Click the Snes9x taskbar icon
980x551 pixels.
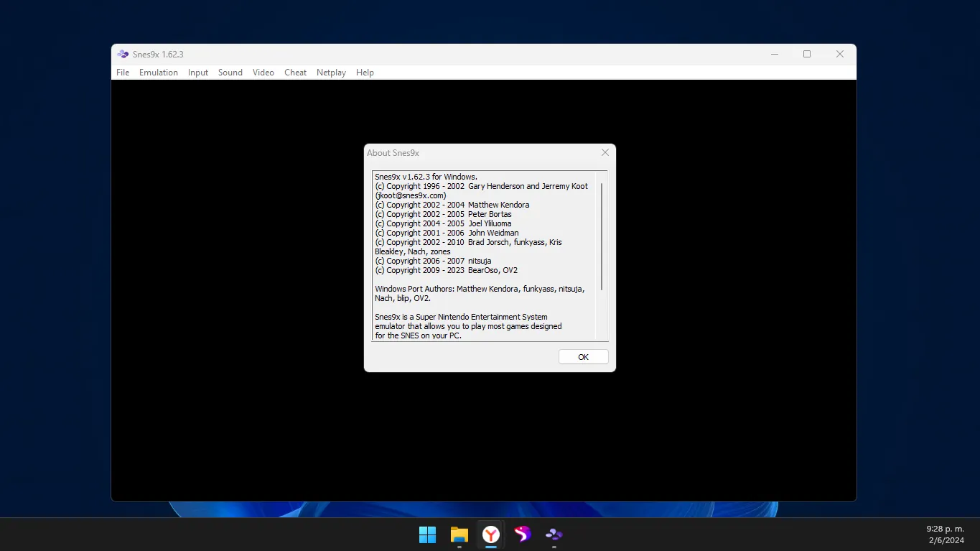[x=554, y=534]
